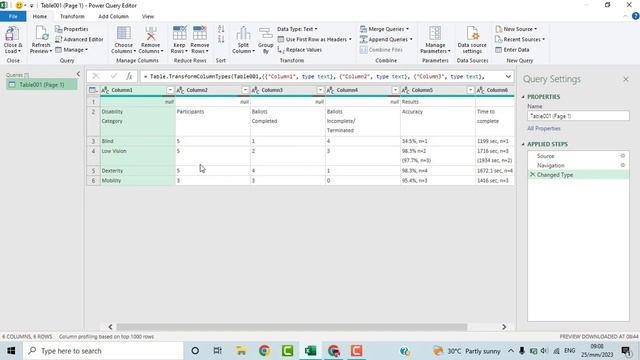Click Replace Values

[x=300, y=49]
